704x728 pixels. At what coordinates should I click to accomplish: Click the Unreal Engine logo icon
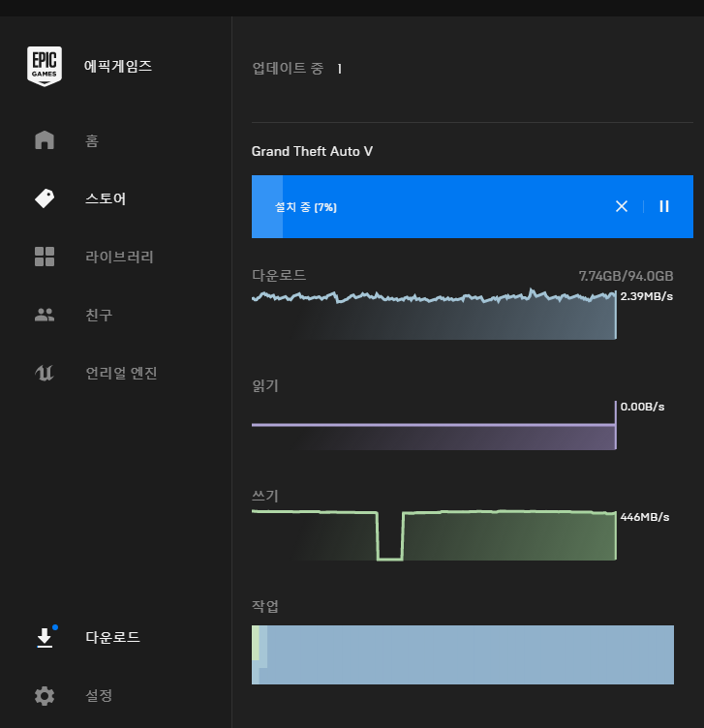pos(45,373)
